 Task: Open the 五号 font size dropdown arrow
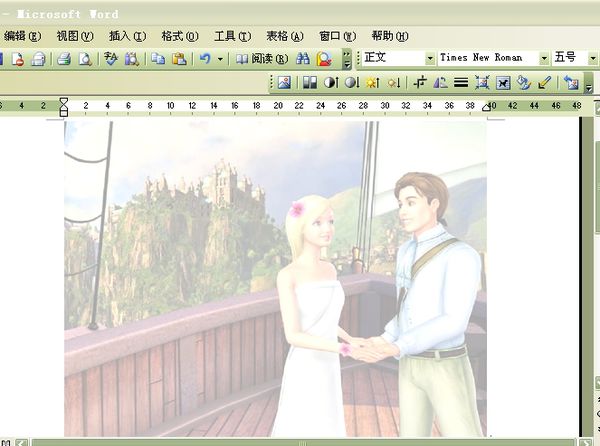(x=593, y=58)
